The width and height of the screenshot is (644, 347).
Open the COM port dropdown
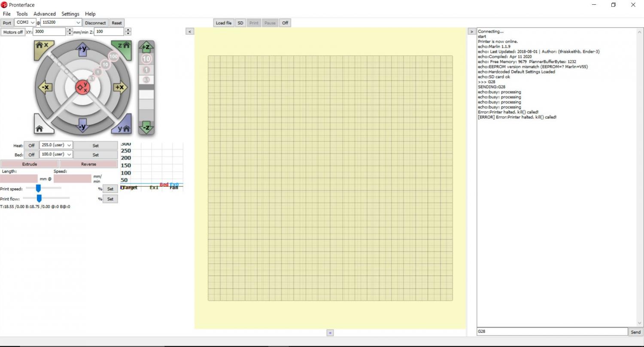click(x=25, y=23)
